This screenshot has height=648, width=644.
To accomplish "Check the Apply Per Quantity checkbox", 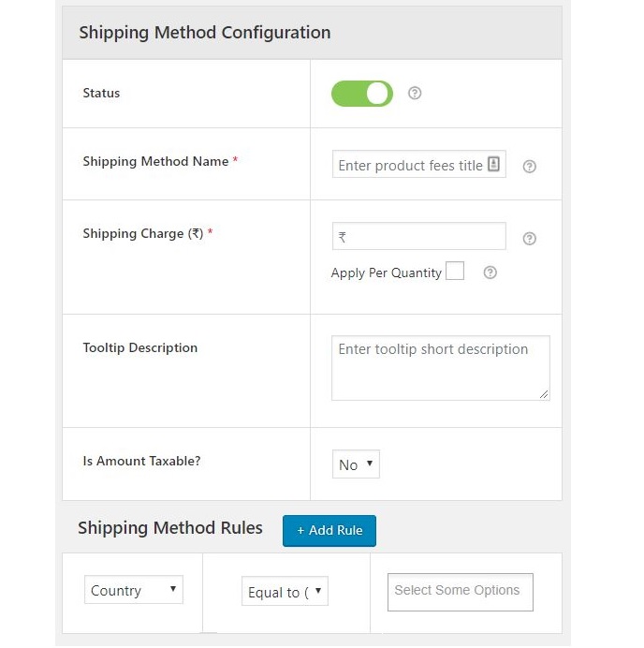I will point(455,272).
